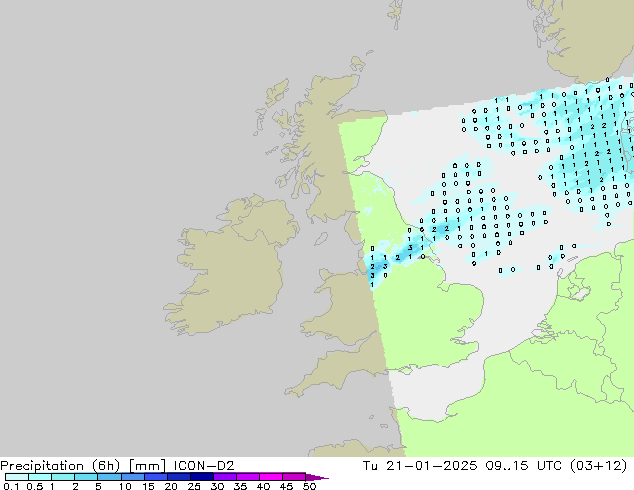
Task: Pick the legend swatch between 1 and 2
Action: pyautogui.click(x=63, y=477)
